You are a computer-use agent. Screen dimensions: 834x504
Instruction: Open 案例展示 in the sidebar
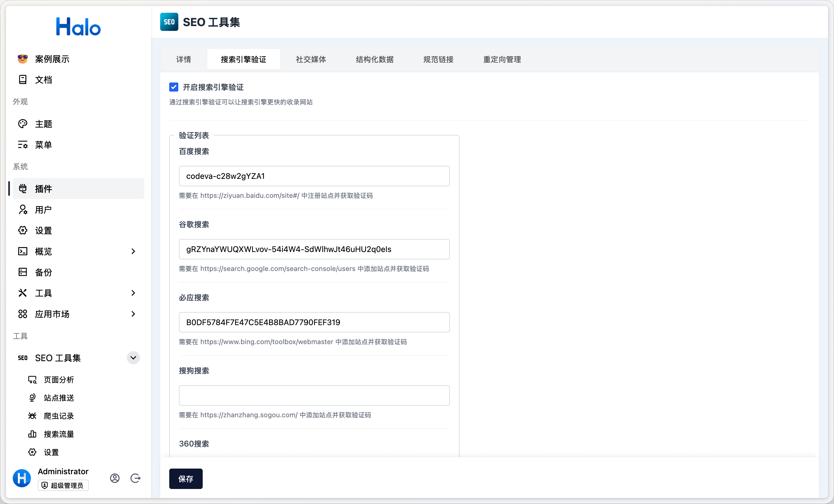coord(78,59)
